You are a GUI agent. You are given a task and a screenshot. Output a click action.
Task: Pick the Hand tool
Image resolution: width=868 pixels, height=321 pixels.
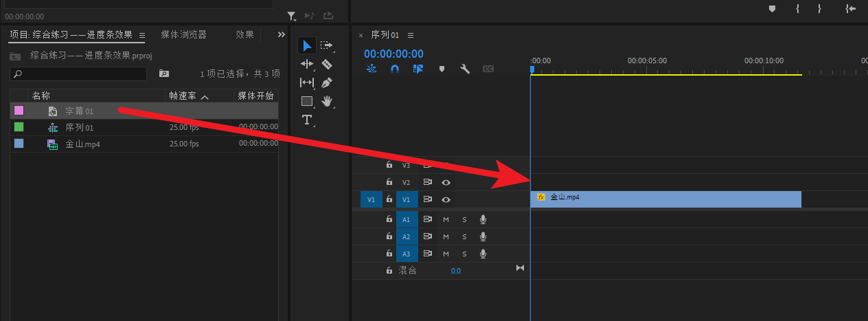click(x=327, y=101)
